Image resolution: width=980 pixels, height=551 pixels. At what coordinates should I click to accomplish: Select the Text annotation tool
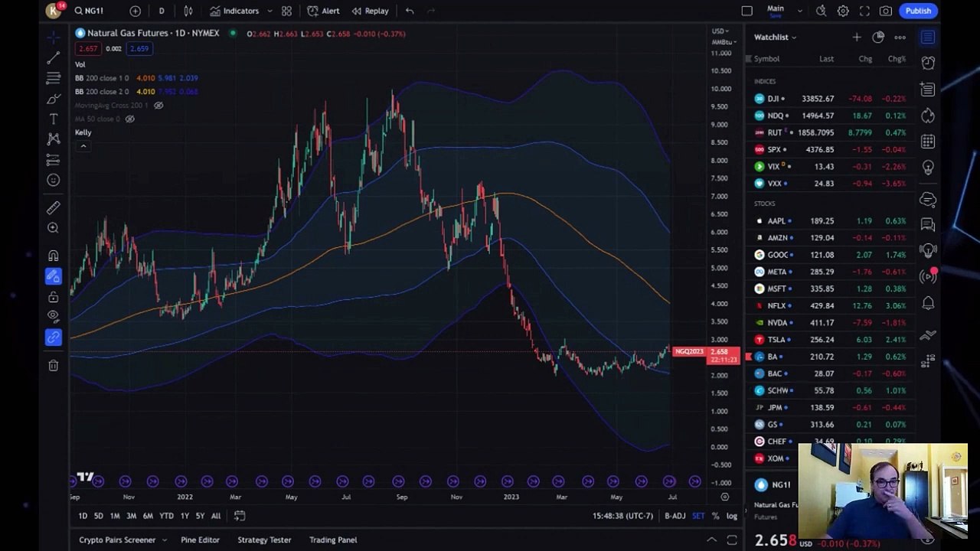[53, 119]
